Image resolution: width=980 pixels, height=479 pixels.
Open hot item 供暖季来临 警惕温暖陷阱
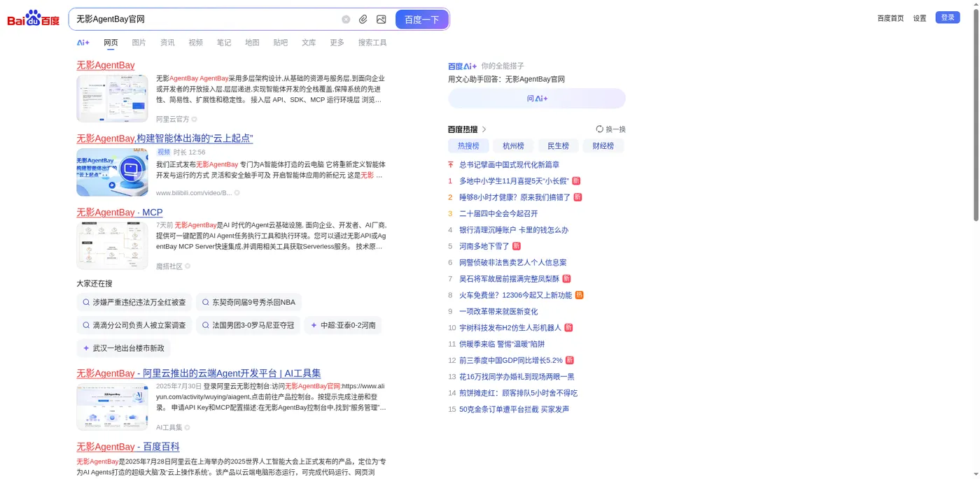(x=502, y=344)
